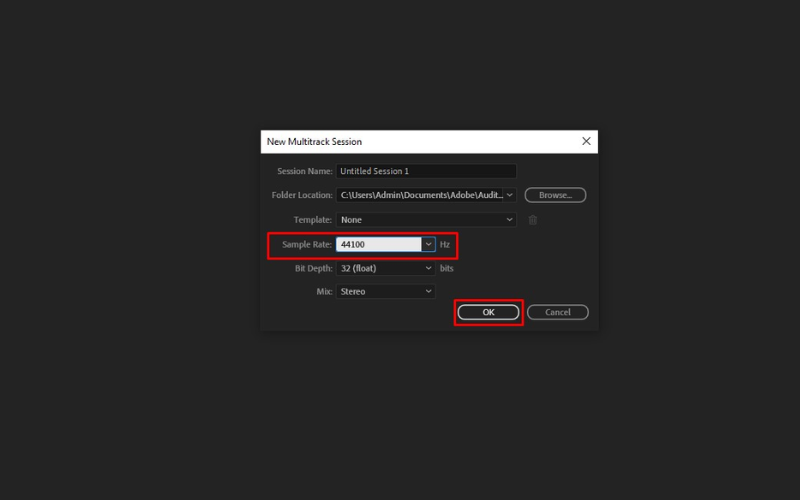The height and width of the screenshot is (500, 800).
Task: Close the New Multitrack Session dialog
Action: click(586, 142)
